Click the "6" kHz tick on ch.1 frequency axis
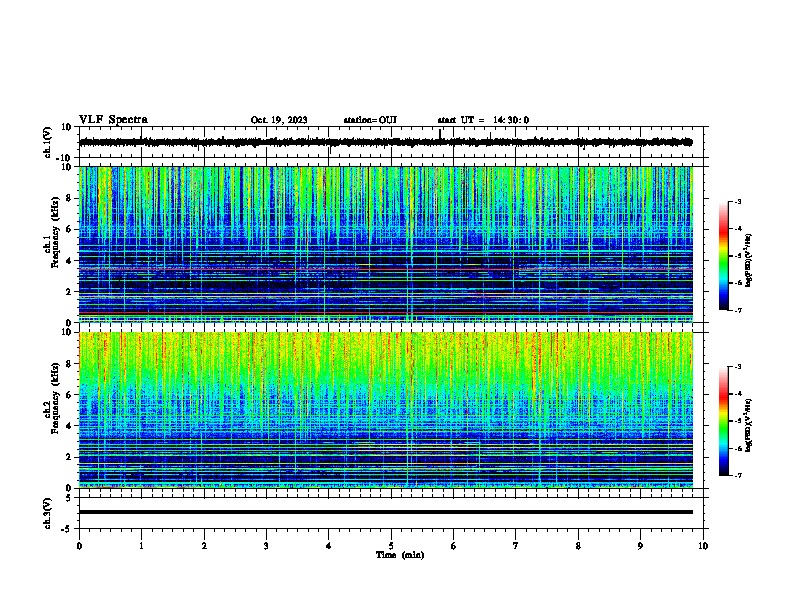Viewport: 792px width, 612px height. 69,230
